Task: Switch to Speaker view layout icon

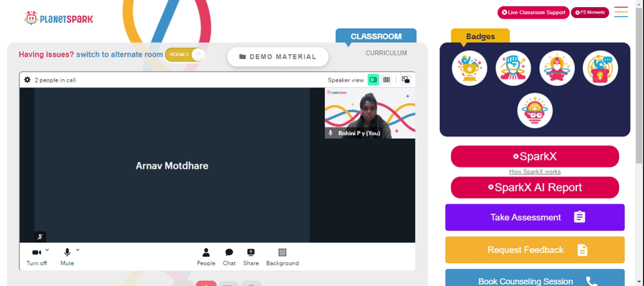Action: tap(373, 80)
